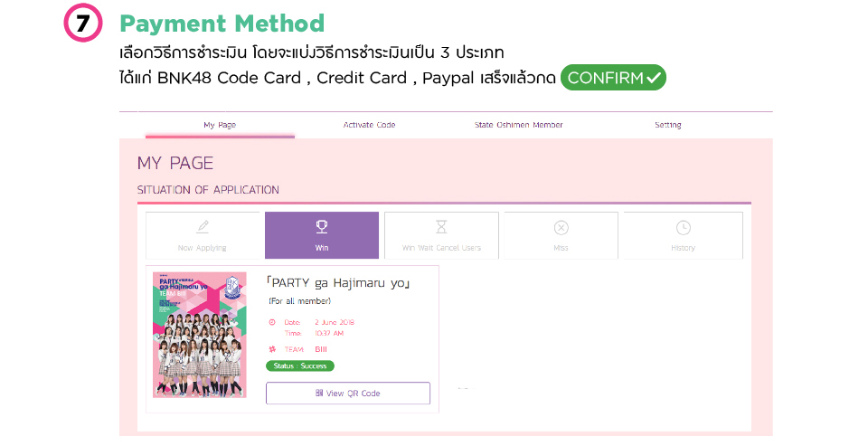This screenshot has width=868, height=446.
Task: Click the team icon beside TEAM BIII
Action: pos(271,348)
